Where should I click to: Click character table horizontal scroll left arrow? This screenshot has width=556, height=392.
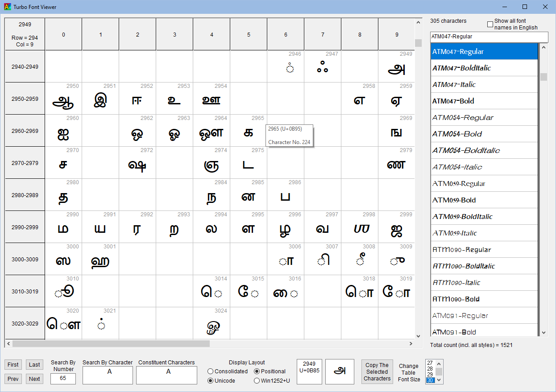8,343
